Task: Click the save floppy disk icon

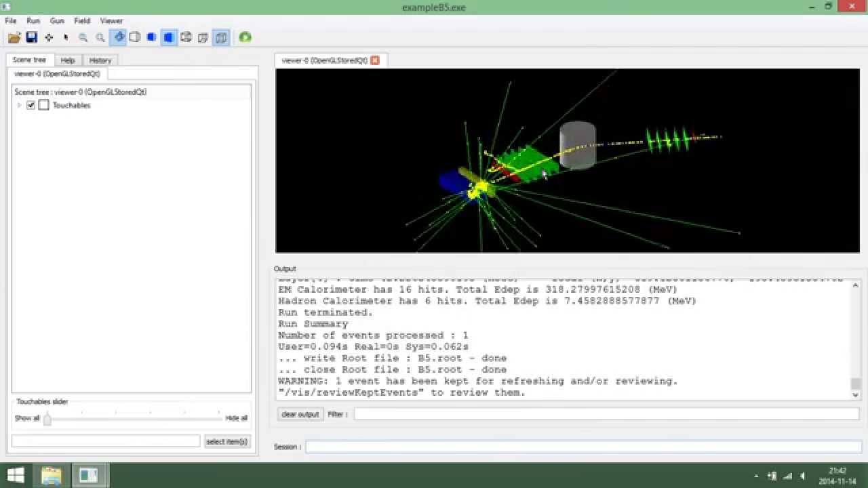Action: point(31,37)
